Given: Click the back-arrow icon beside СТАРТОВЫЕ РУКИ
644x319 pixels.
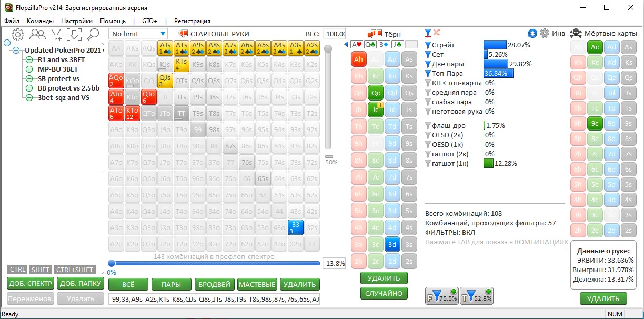Looking at the screenshot, I should pos(183,34).
